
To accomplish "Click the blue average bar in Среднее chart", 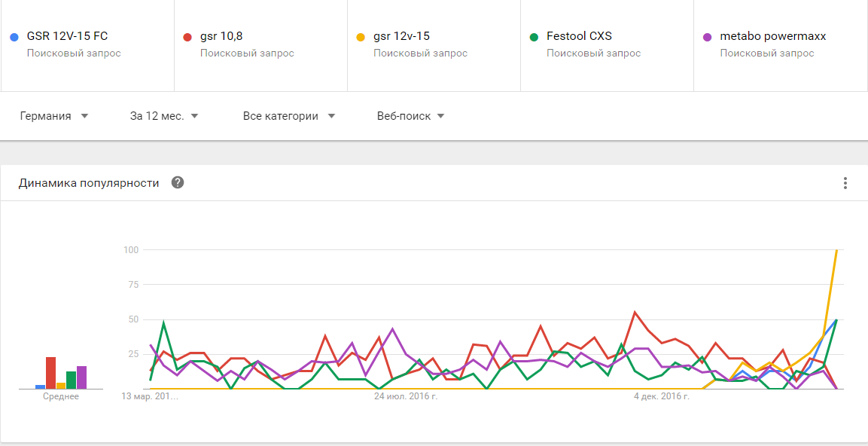I will click(40, 386).
